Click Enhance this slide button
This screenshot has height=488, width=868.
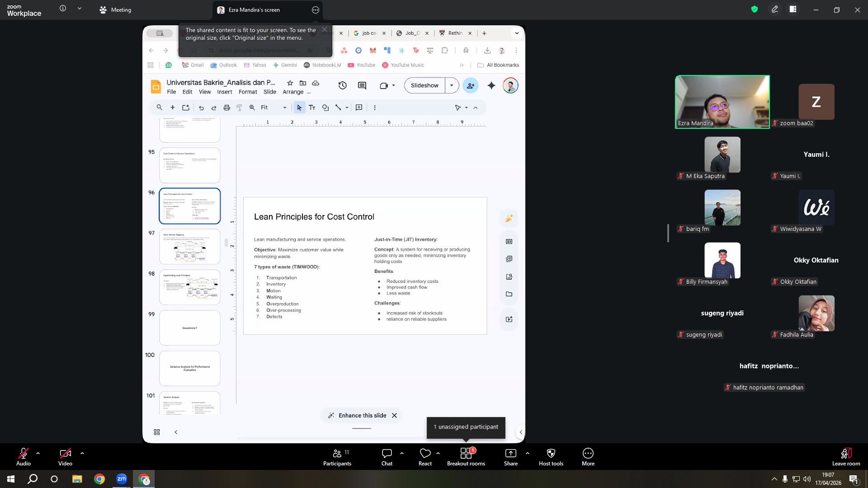coord(357,416)
